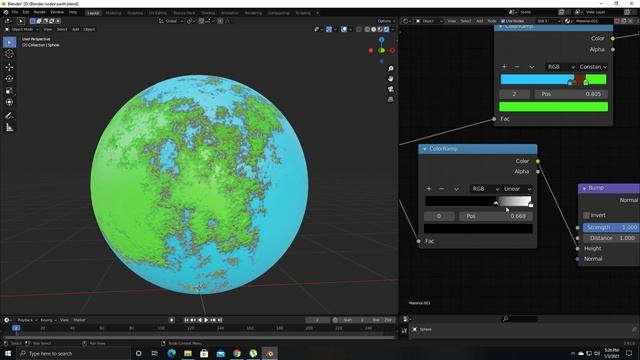
Task: Switch to rendered viewport shading mode
Action: point(386,29)
